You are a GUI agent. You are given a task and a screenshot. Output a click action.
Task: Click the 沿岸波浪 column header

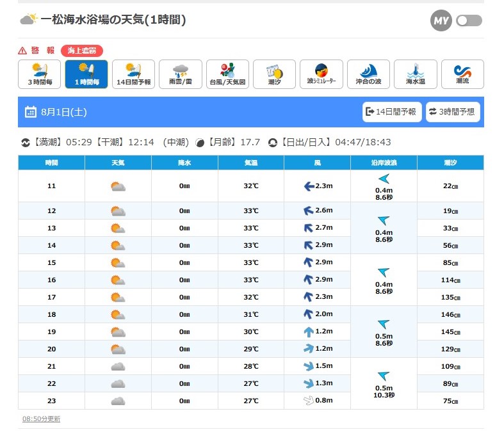click(x=384, y=163)
